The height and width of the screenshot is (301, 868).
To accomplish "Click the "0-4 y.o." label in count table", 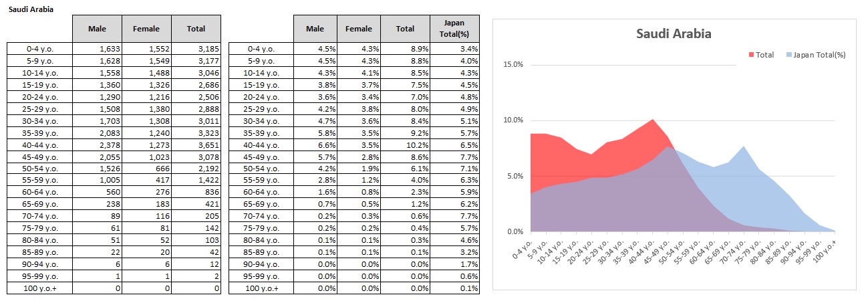I will click(40, 49).
